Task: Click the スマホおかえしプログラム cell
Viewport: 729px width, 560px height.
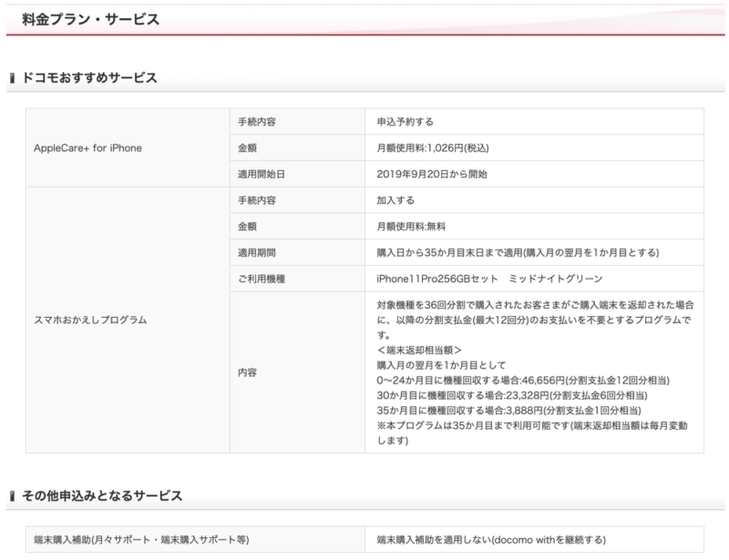Action: point(128,320)
